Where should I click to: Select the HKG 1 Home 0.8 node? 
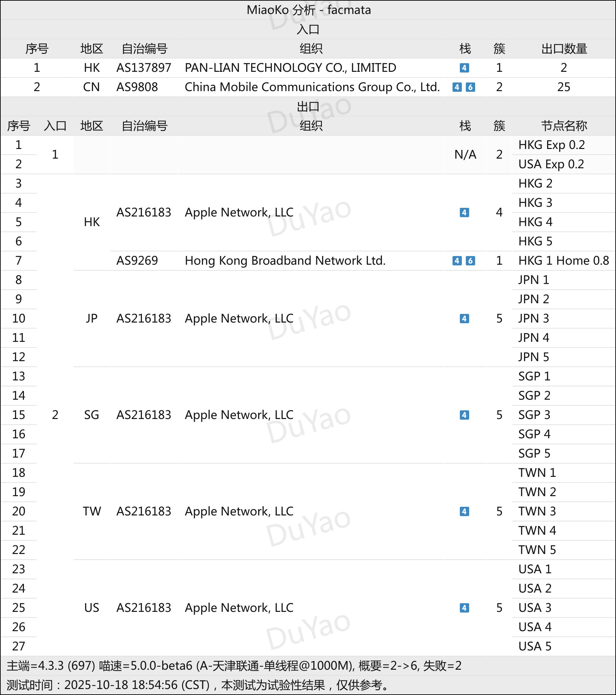(x=563, y=261)
